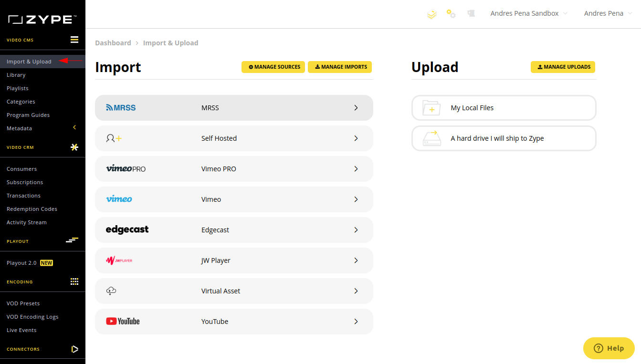Click the Playout bars icon
Image resolution: width=641 pixels, height=364 pixels.
coord(72,239)
